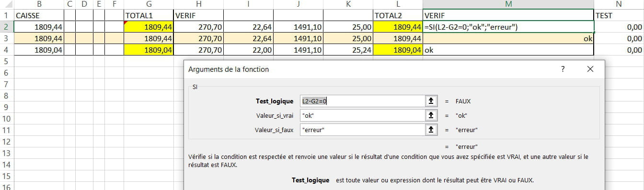Screen dimensions: 644x190
Task: Click cell J3 showing 1491,10
Action: (298, 38)
